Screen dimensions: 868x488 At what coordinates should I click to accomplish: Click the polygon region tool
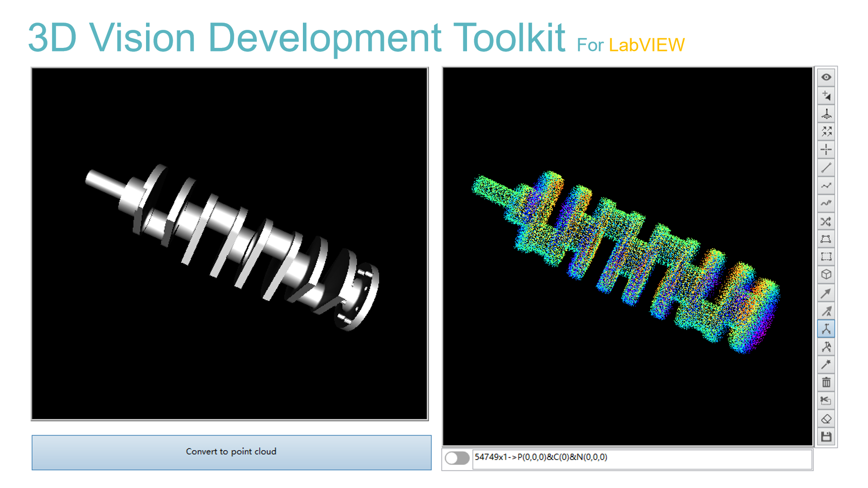(x=826, y=239)
